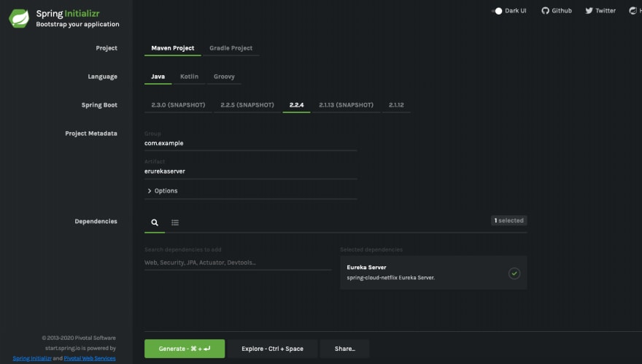Select Spring Boot 2.2.5 (SNAPSHOT)
This screenshot has height=364, width=642.
coord(247,105)
